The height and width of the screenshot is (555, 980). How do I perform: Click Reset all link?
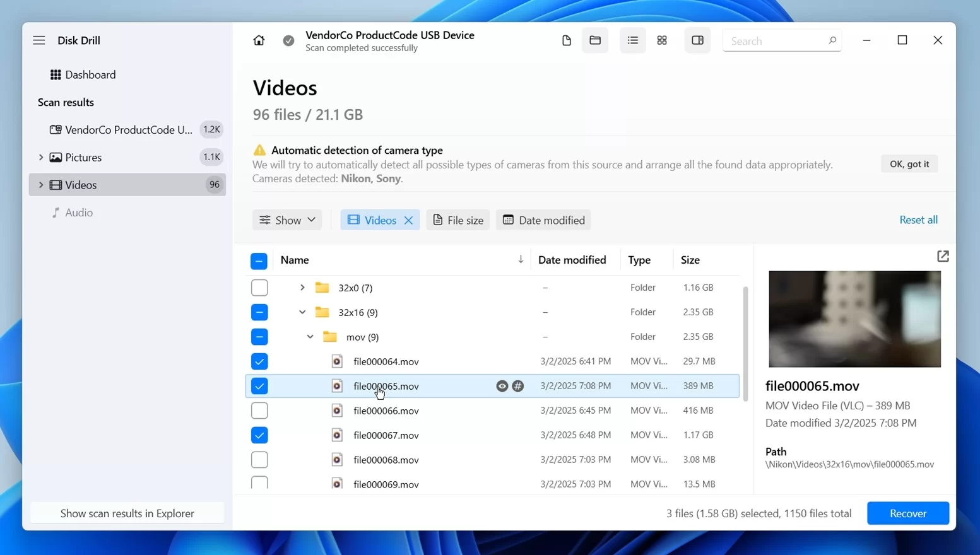918,219
